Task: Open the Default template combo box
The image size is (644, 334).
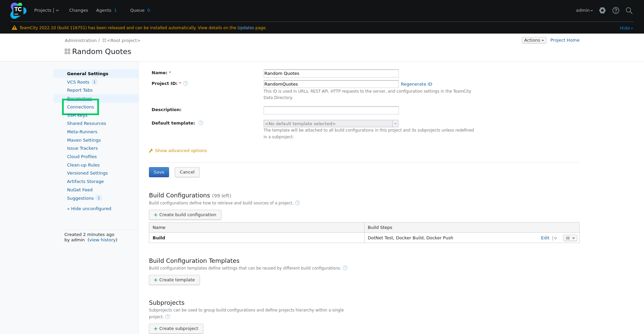Action: point(331,124)
